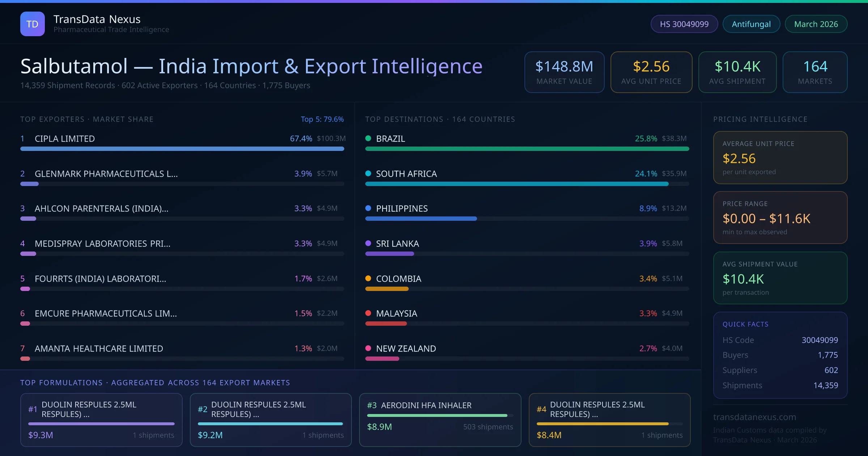The height and width of the screenshot is (456, 868).
Task: Click the Cipla Limited market share bar
Action: click(182, 149)
